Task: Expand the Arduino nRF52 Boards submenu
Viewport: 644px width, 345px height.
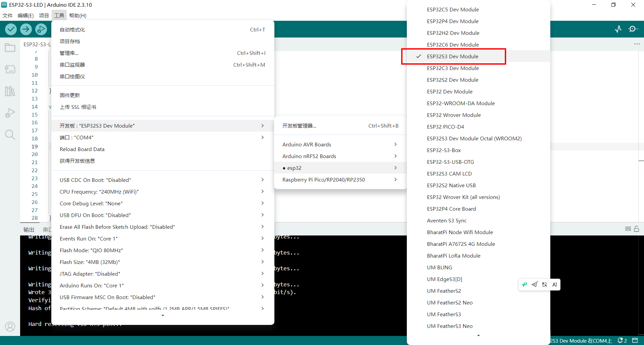Action: click(x=340, y=156)
